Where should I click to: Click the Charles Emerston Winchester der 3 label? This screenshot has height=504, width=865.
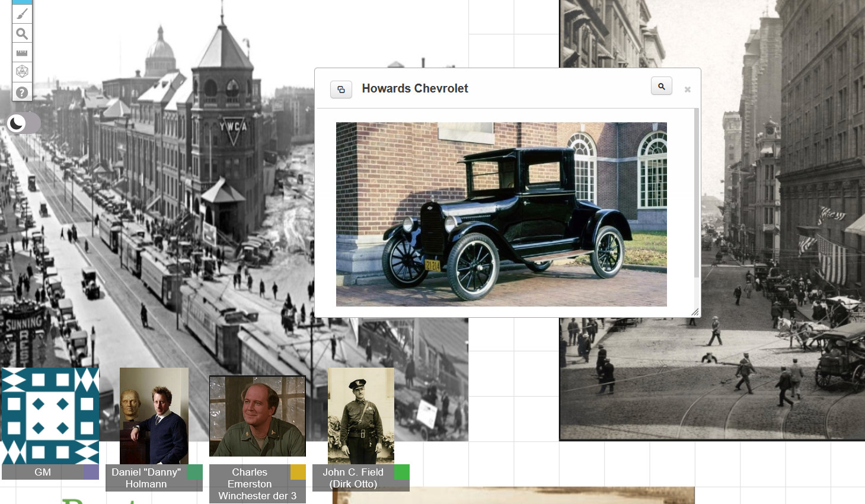(x=257, y=484)
